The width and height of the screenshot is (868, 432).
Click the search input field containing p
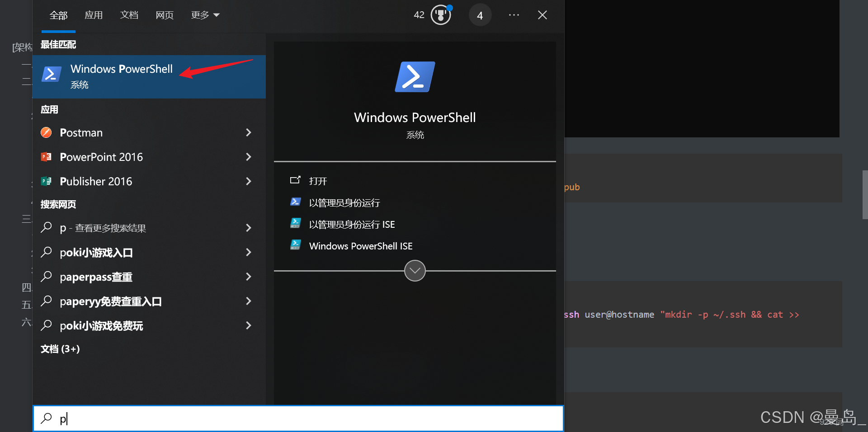pyautogui.click(x=298, y=418)
